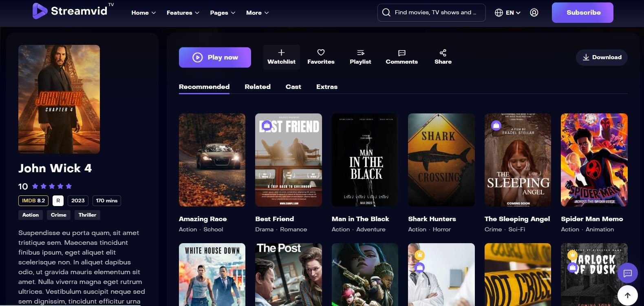Click the Play now button

click(215, 58)
